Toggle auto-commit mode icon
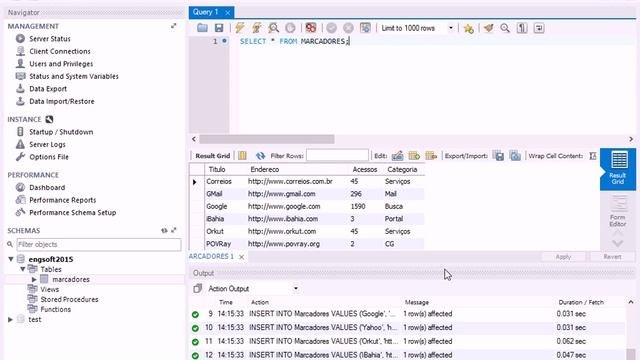The image size is (640, 360). [x=365, y=28]
